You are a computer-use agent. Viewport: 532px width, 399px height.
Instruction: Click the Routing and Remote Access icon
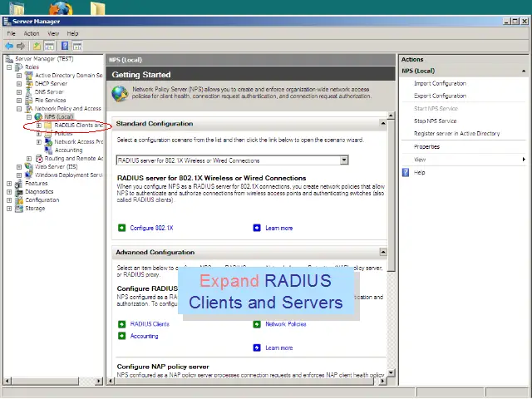pyautogui.click(x=39, y=159)
